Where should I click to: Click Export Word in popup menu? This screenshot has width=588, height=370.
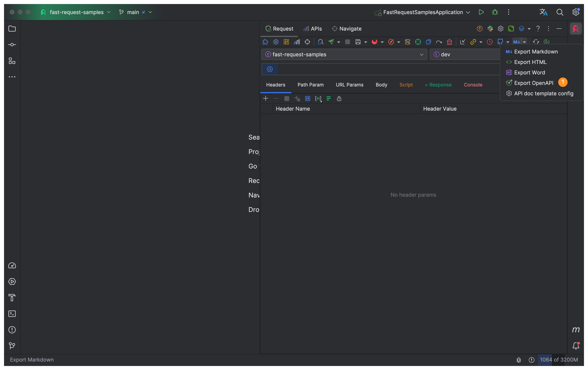point(529,72)
